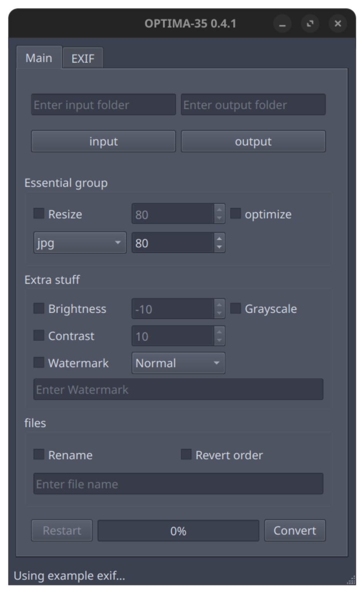Screen dimensions: 364x593
Task: Close the OPTIMA-35 window
Action: [338, 24]
